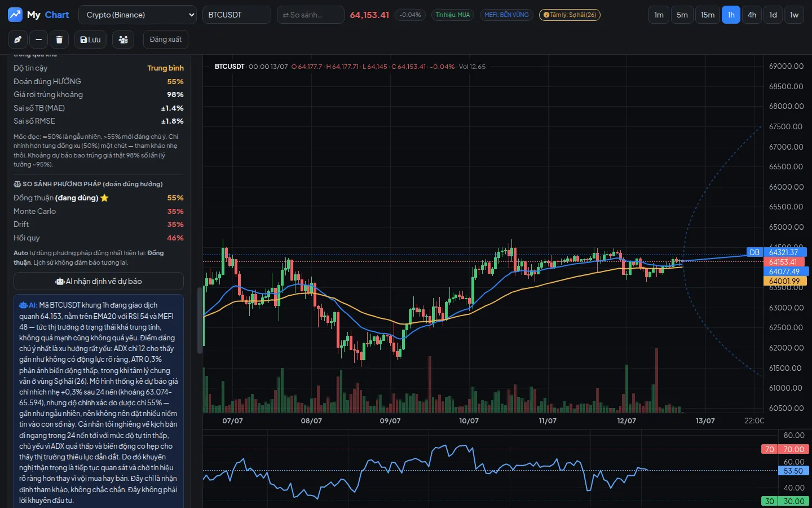Switch to the 15m timeframe
Image resolution: width=812 pixels, height=508 pixels.
[x=708, y=15]
